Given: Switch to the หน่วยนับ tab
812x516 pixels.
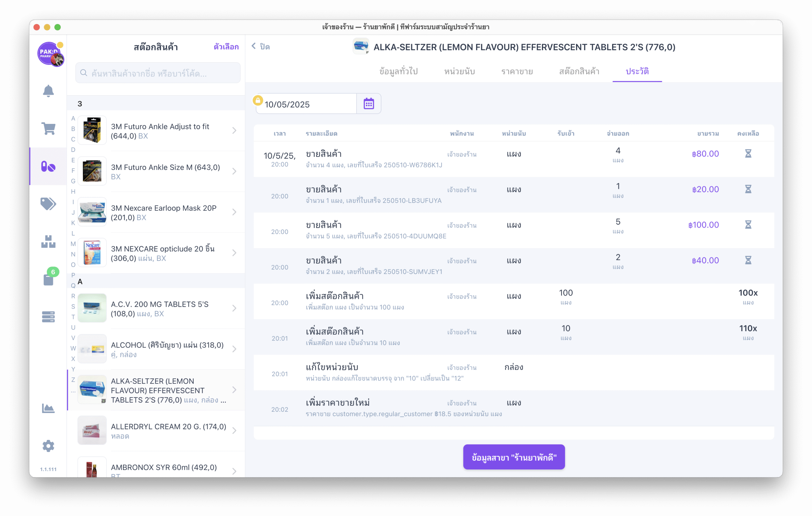Looking at the screenshot, I should [459, 71].
